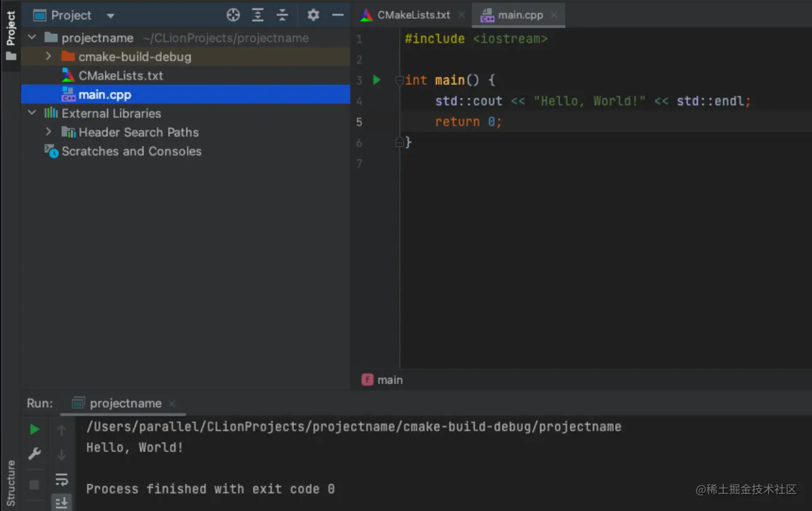The image size is (812, 511).
Task: Collapse External Libraries node
Action: pos(32,113)
